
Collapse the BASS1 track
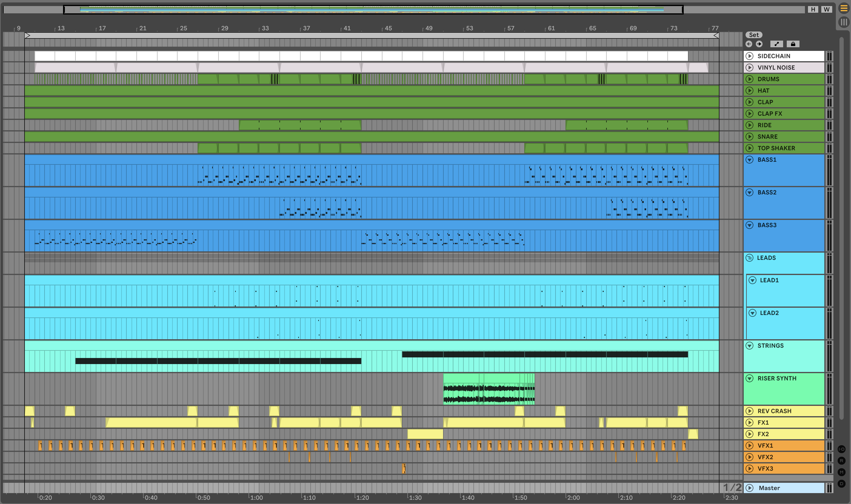[x=750, y=160]
